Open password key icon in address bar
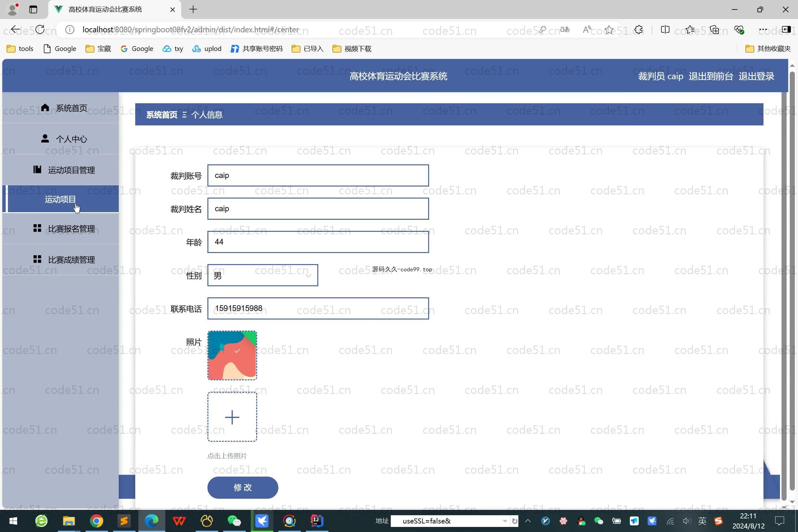Image resolution: width=798 pixels, height=532 pixels. point(542,30)
